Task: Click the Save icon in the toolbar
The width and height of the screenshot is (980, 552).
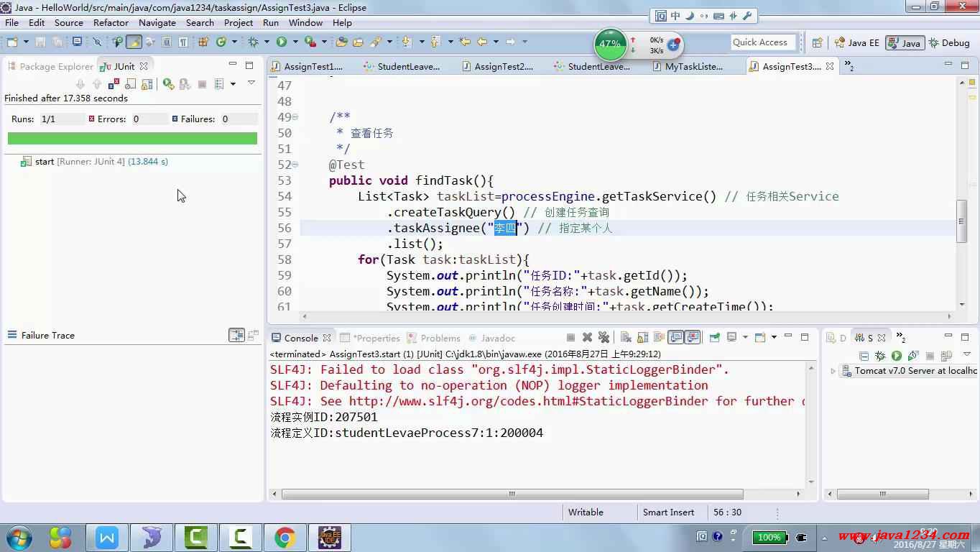Action: [x=40, y=42]
